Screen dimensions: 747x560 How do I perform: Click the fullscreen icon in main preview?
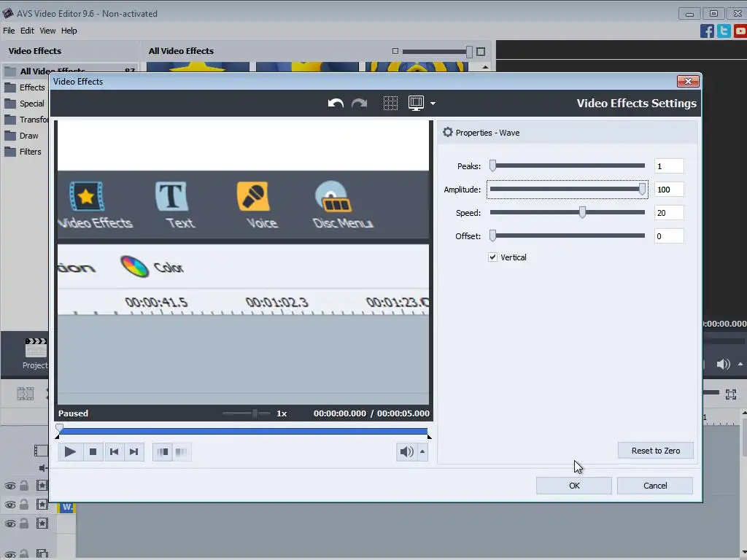point(731,394)
